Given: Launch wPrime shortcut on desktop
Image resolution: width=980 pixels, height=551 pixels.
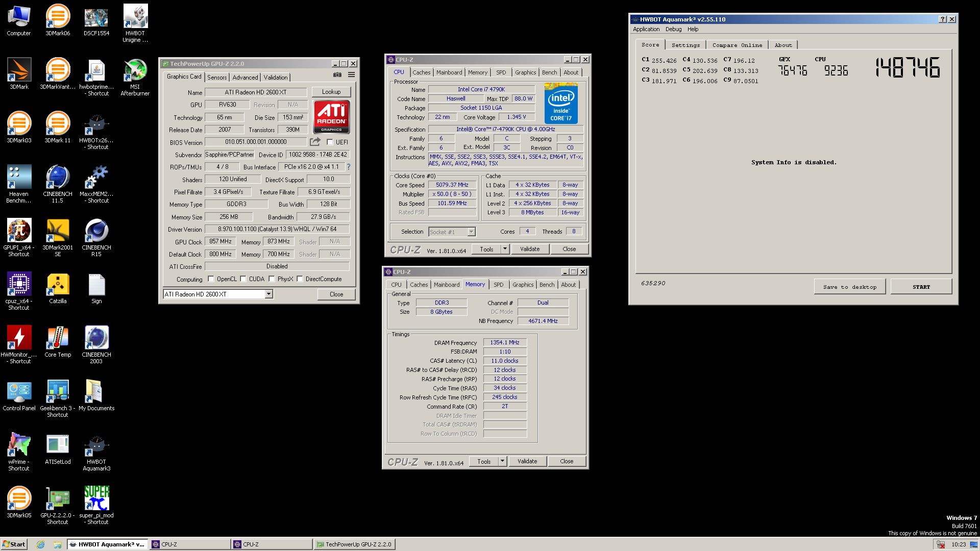Looking at the screenshot, I should 19,452.
